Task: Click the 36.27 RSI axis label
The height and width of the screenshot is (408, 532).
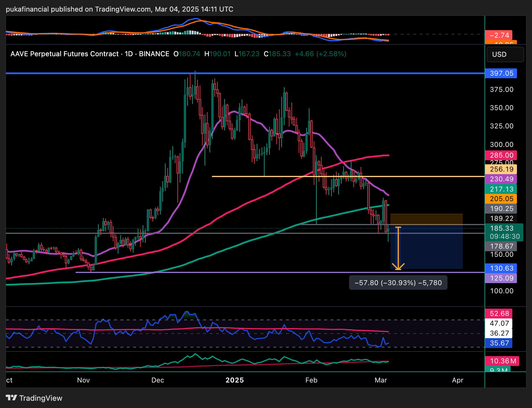Action: 499,333
